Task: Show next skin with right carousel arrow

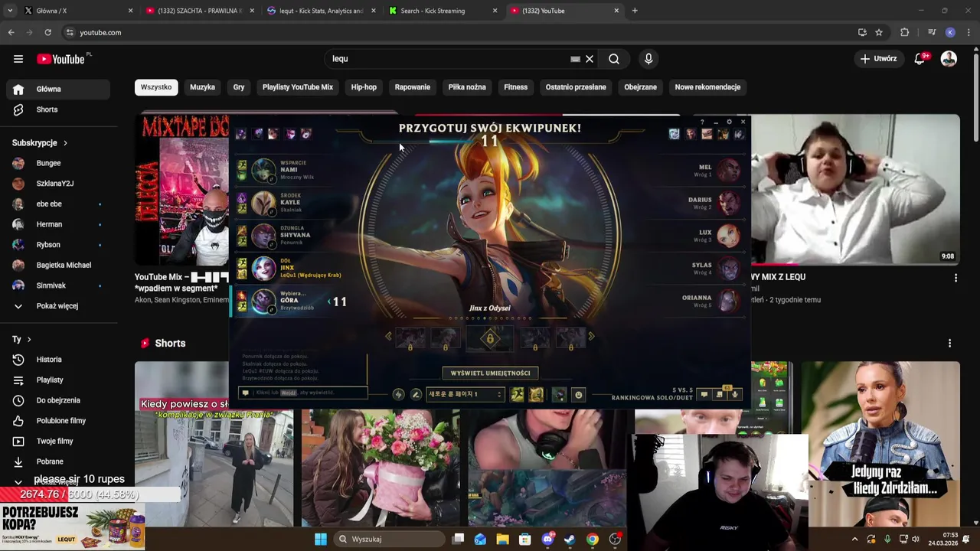Action: pos(591,337)
